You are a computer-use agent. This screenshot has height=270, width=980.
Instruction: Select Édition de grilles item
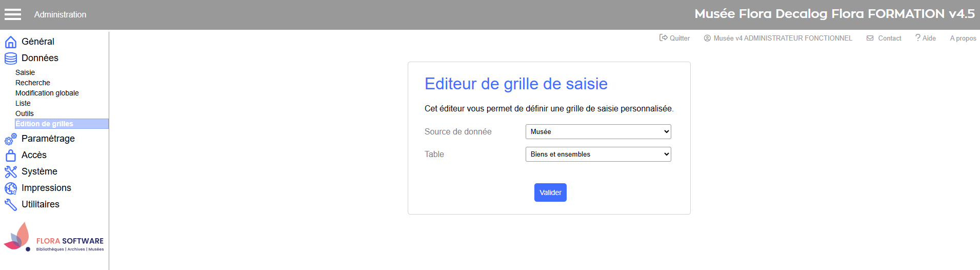coord(62,124)
